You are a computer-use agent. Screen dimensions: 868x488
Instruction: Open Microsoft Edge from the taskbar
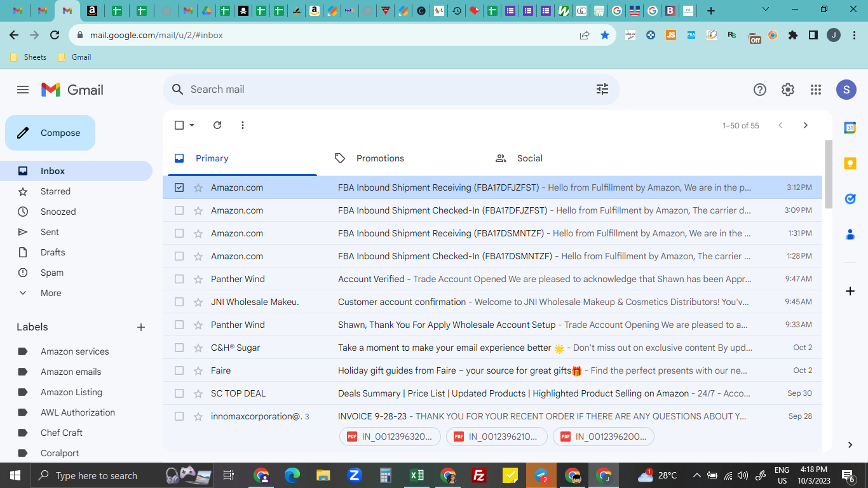click(x=292, y=475)
